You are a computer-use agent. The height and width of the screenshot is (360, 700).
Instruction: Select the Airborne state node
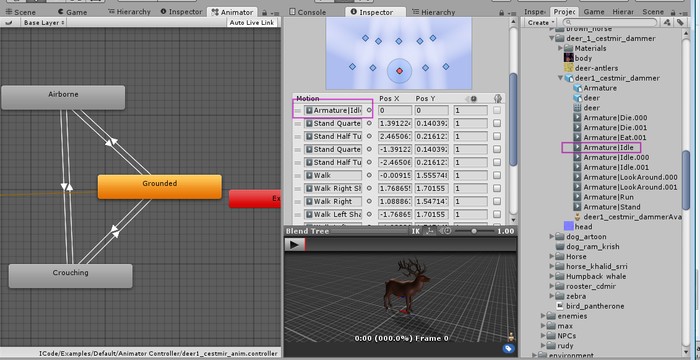pyautogui.click(x=63, y=97)
